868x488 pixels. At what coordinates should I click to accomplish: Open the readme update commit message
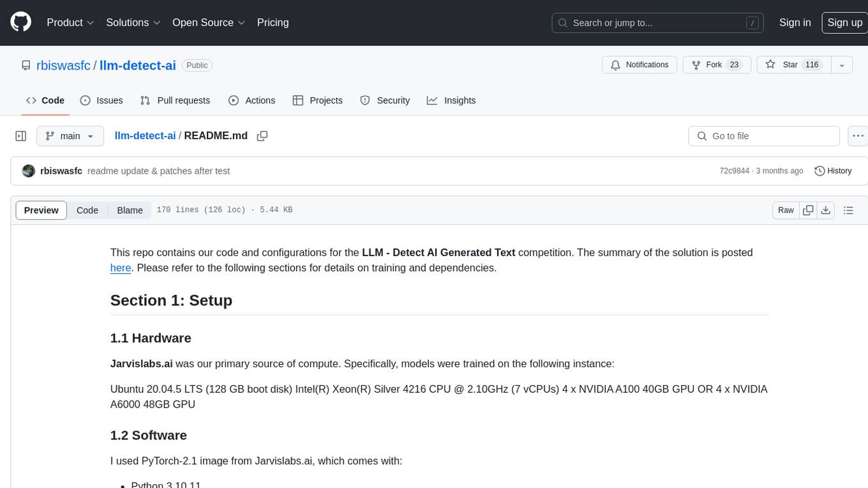click(x=158, y=171)
